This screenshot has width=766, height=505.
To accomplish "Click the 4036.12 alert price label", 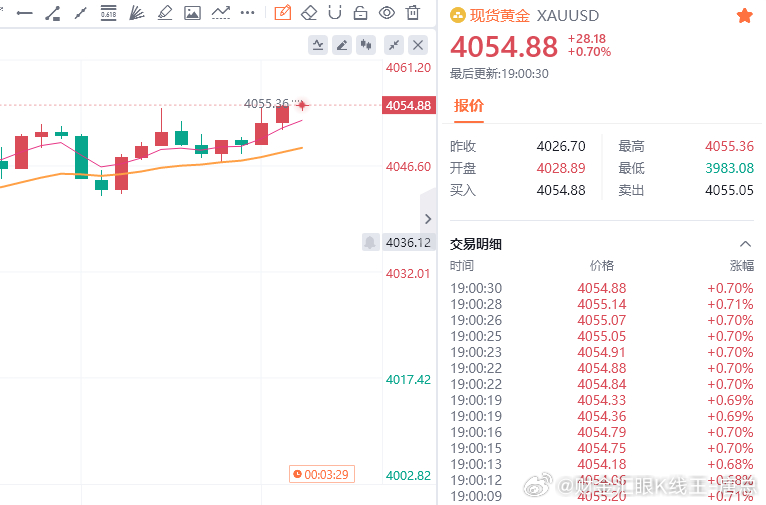I will [408, 242].
